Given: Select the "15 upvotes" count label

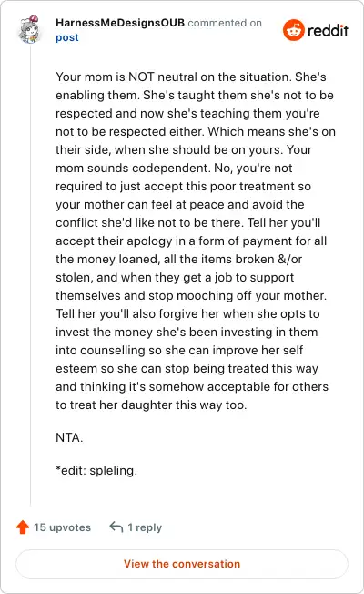Looking at the screenshot, I should point(63,527).
